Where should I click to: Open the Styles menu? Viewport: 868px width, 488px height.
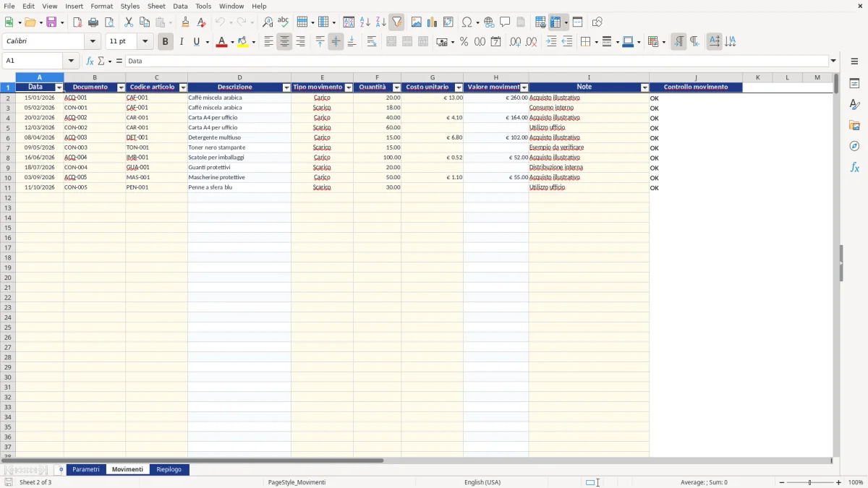click(130, 6)
